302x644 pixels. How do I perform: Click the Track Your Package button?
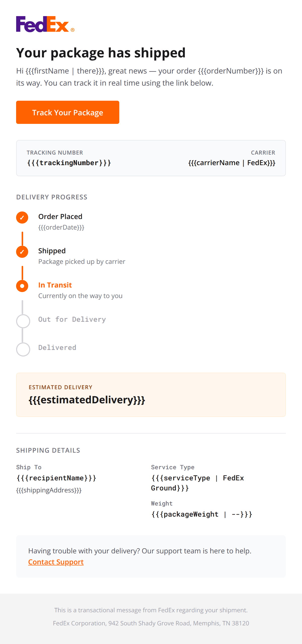click(67, 112)
